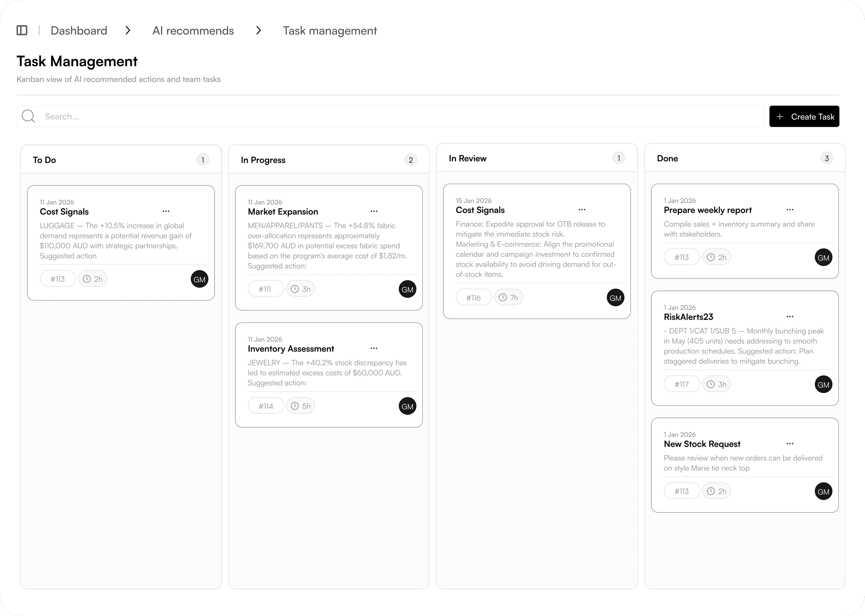Viewport: 865px width, 616px height.
Task: Click the Create Task button
Action: [x=804, y=116]
